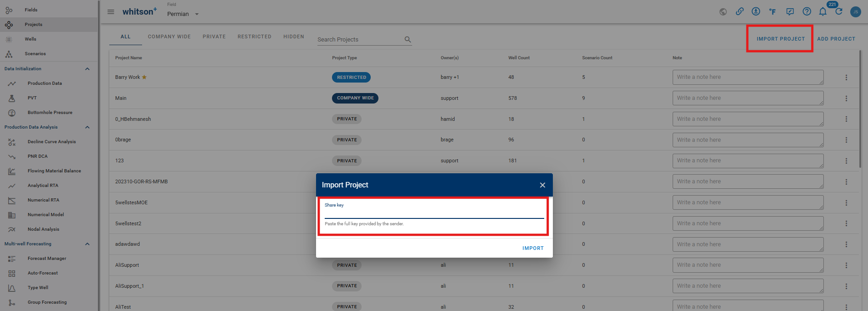868x311 pixels.
Task: Click the download circle icon in the top bar
Action: coord(756,11)
